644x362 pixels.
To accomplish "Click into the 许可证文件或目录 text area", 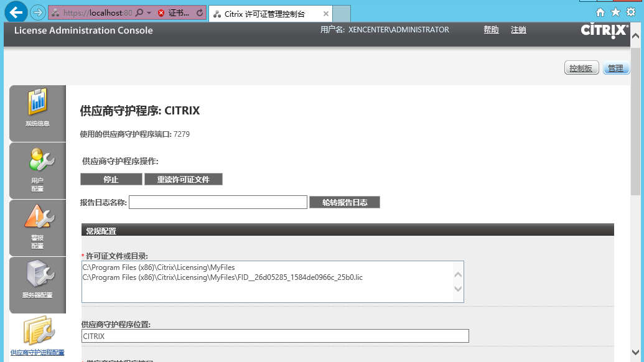I will pos(273,282).
